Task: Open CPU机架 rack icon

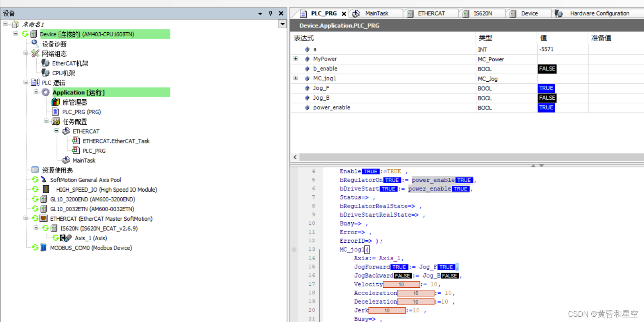Action: coord(45,73)
